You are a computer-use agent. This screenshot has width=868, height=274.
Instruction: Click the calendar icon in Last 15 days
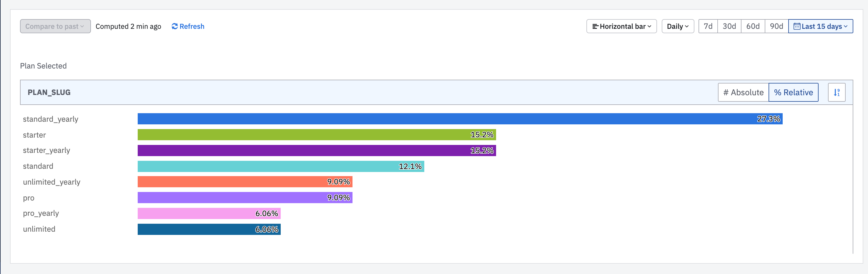(x=798, y=26)
